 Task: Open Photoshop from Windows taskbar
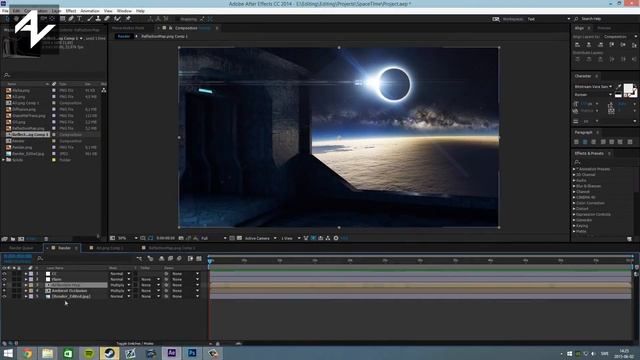pyautogui.click(x=192, y=353)
